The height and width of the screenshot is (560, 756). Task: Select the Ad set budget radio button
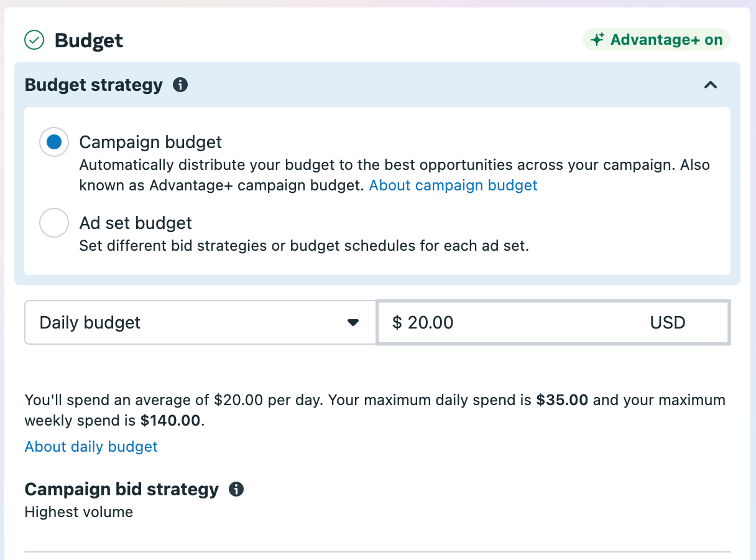pos(54,223)
